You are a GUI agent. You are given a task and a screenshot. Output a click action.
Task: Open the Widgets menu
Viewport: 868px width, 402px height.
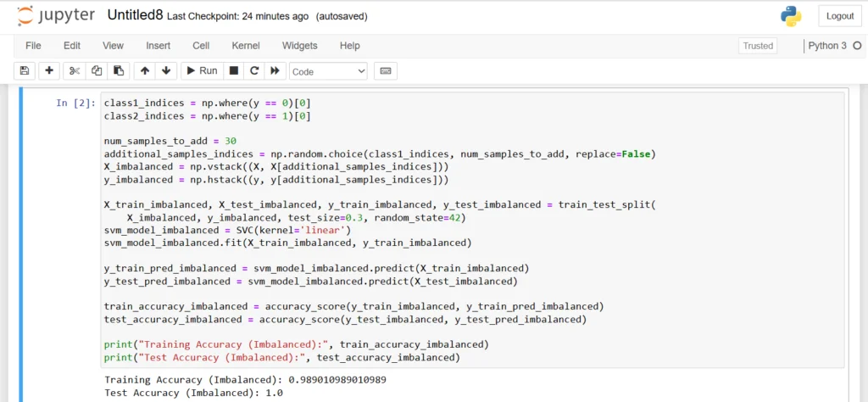coord(300,46)
